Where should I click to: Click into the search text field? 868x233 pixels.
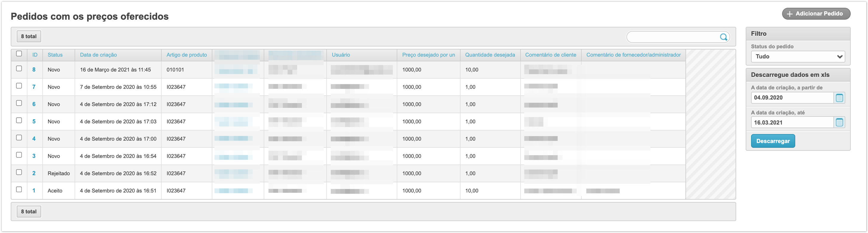[x=673, y=37]
